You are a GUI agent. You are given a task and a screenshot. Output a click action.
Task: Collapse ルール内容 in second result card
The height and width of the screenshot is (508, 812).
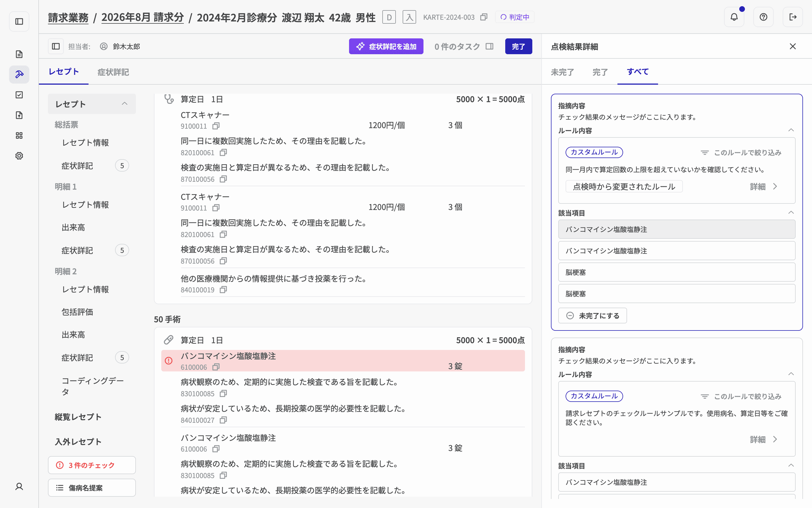[x=791, y=374]
